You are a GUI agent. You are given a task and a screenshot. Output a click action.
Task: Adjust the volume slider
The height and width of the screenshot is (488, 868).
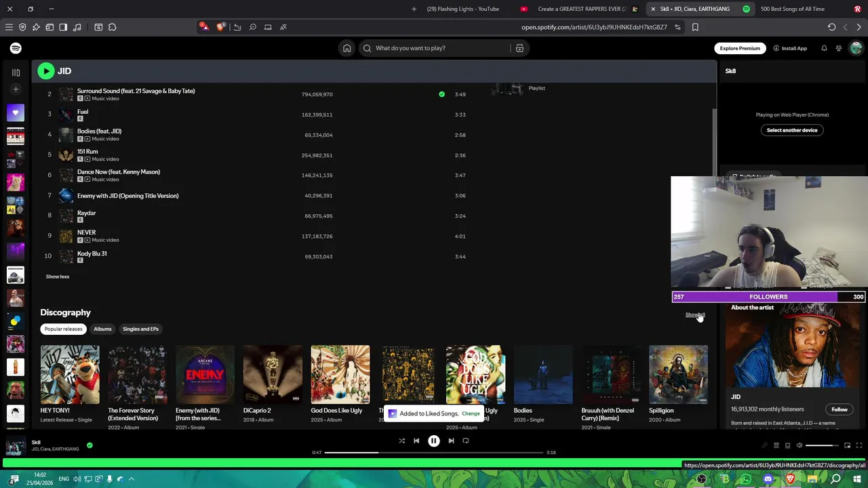(x=823, y=445)
